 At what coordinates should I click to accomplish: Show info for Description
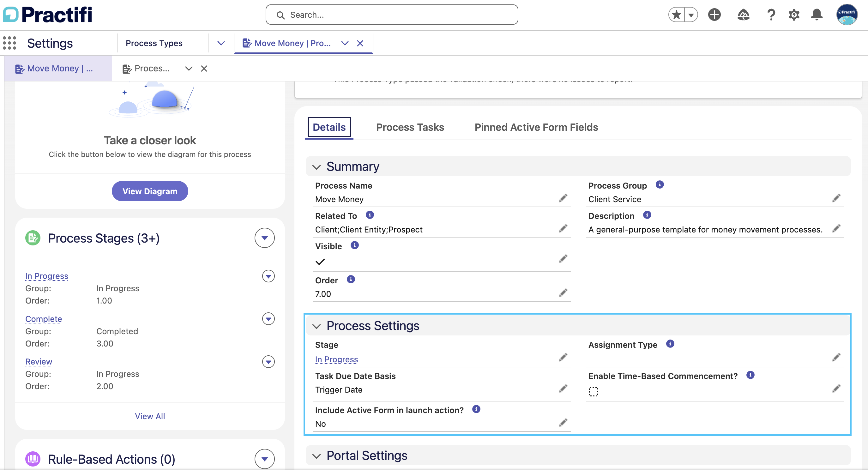pos(647,215)
